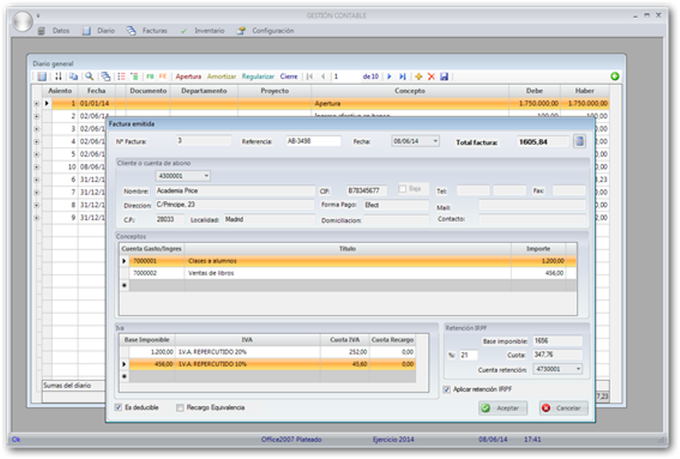
Task: Save with the blue floppy disk icon
Action: 444,76
